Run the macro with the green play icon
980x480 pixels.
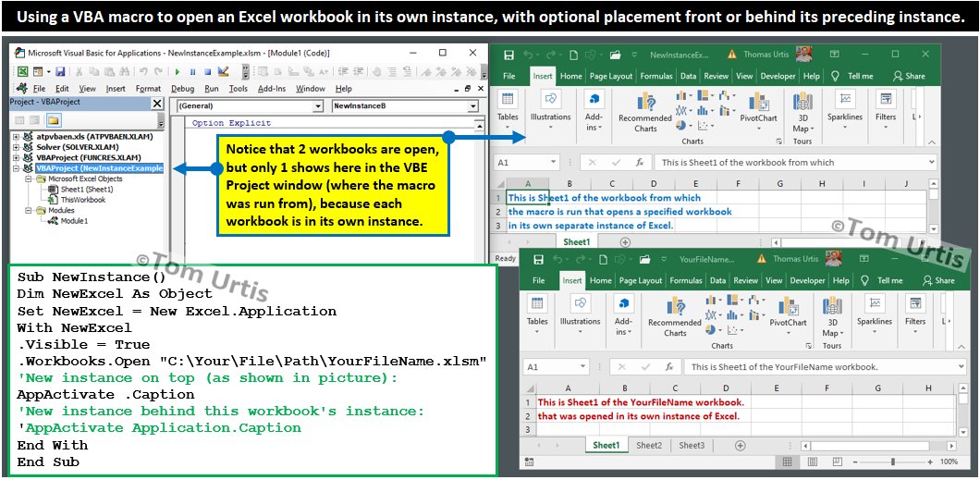coord(177,72)
